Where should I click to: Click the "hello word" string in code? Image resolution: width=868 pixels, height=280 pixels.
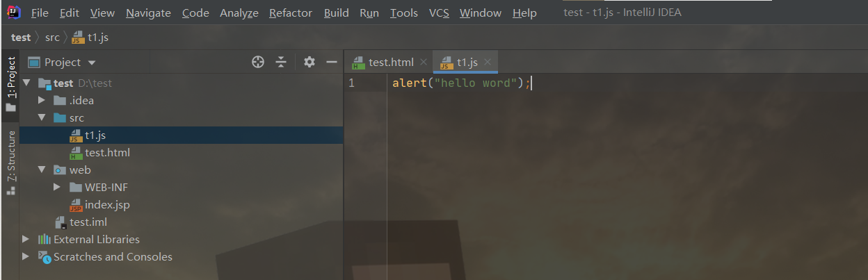(476, 83)
